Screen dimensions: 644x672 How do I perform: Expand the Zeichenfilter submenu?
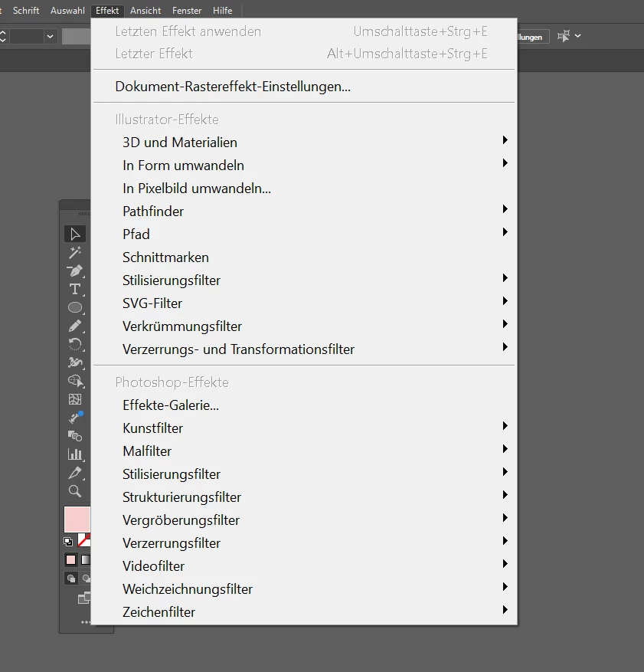[x=304, y=612]
